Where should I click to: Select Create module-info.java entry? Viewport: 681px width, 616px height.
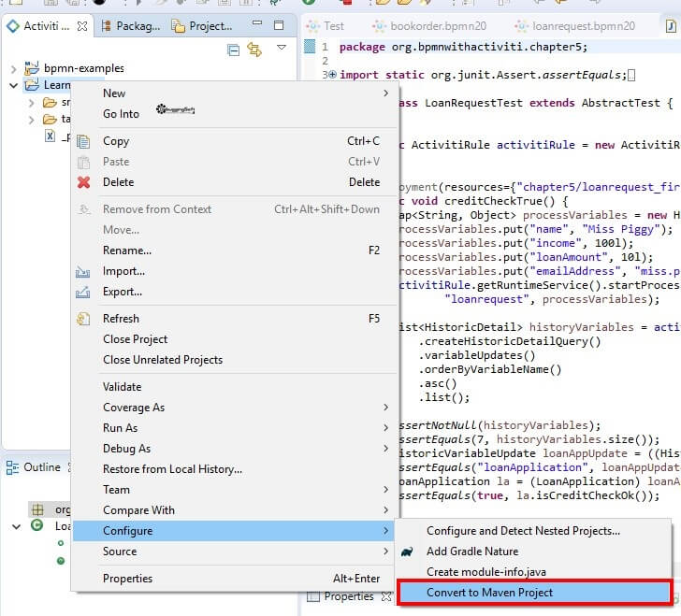click(x=533, y=572)
